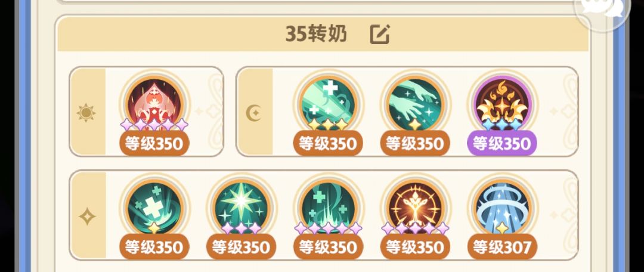Image resolution: width=644 pixels, height=272 pixels.
Task: Select the red-haired character skill icon
Action: [154, 104]
